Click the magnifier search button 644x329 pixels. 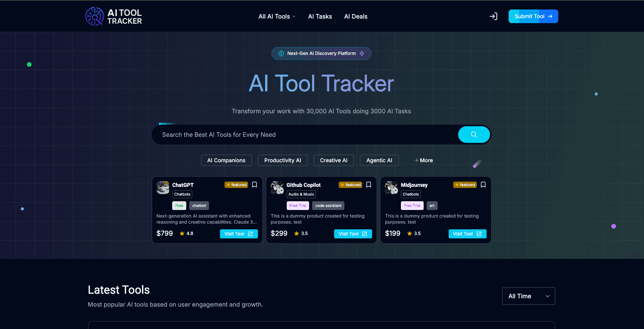pos(474,135)
